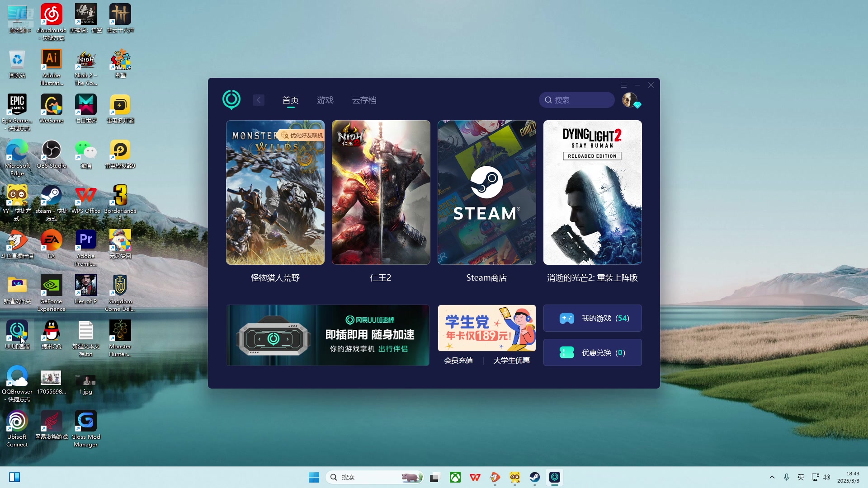Switch to the 游戏 tab
868x488 pixels.
coord(325,100)
